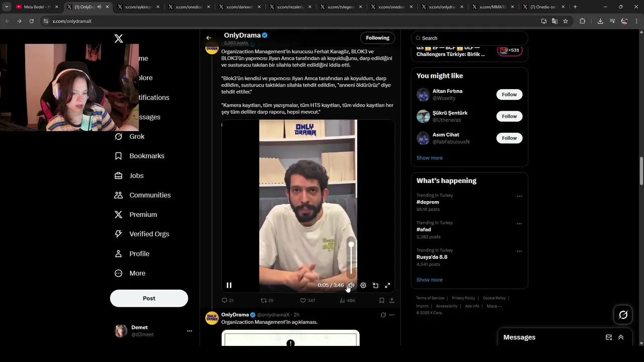Bookmark this page with star icon
This screenshot has width=644, height=362.
pos(566,21)
